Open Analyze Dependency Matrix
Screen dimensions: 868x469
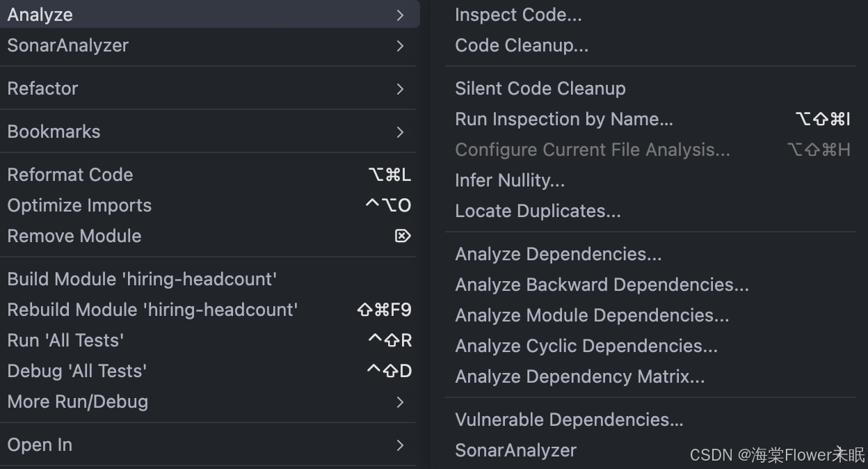pos(579,377)
